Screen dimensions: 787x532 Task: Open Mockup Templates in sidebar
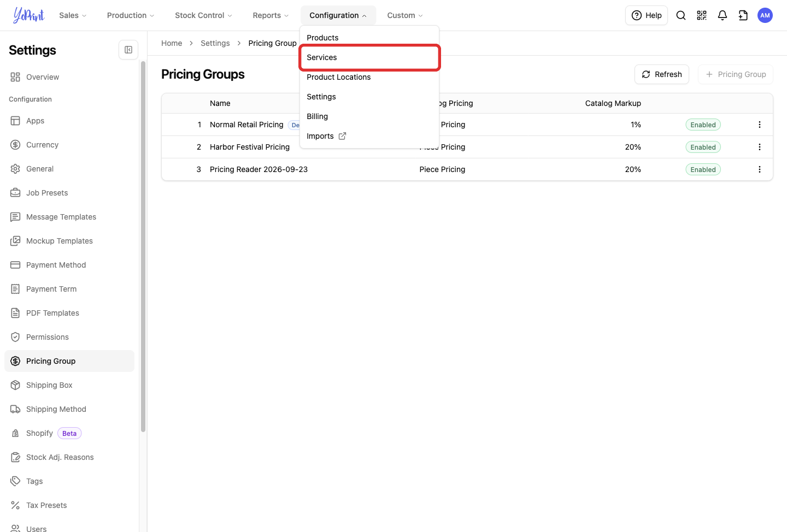(69, 241)
